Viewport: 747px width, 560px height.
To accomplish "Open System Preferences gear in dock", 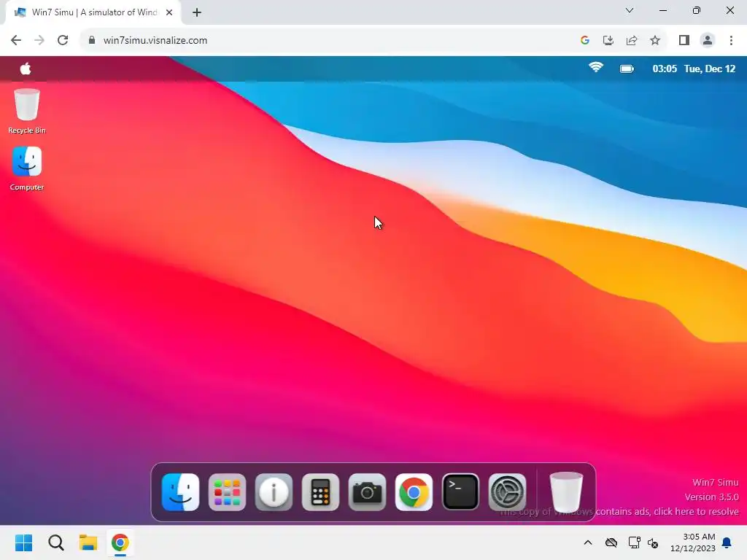I will [x=507, y=492].
